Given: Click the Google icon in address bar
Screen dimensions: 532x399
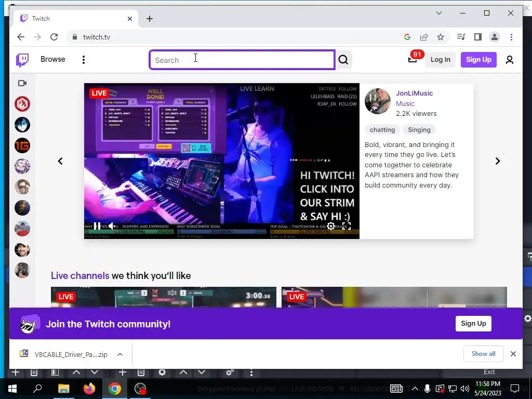Looking at the screenshot, I should coord(407,37).
